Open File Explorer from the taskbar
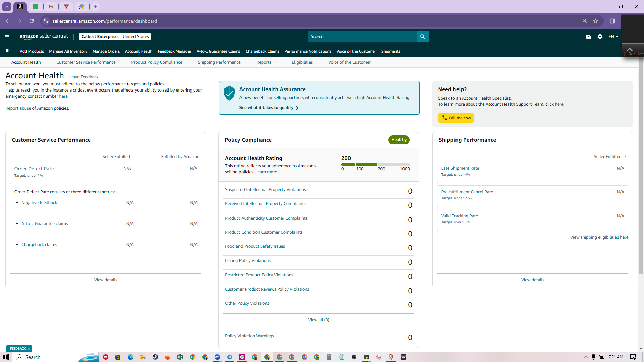Viewport: 644px width, 362px height. 143,357
